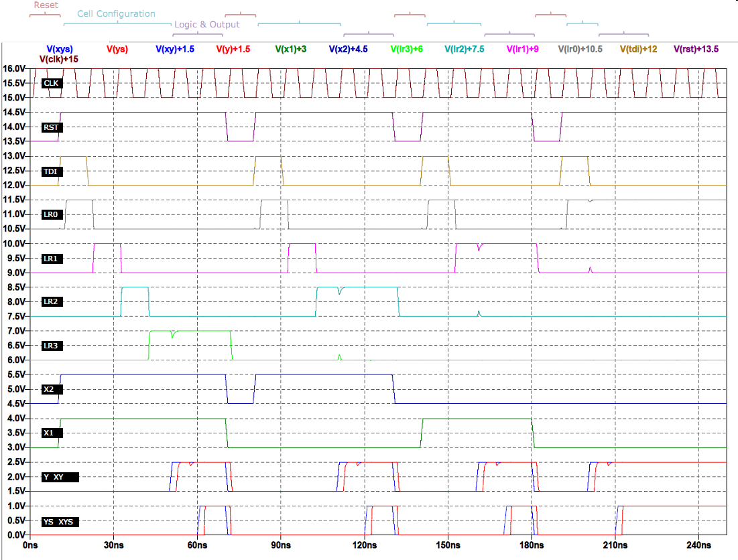This screenshot has height=560, width=738.
Task: Select the V(x2)+4.5 trace label
Action: pyautogui.click(x=349, y=49)
